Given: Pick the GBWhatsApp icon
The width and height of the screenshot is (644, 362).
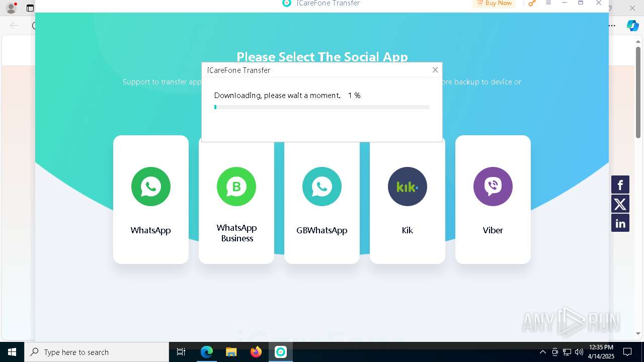Looking at the screenshot, I should pyautogui.click(x=322, y=187).
